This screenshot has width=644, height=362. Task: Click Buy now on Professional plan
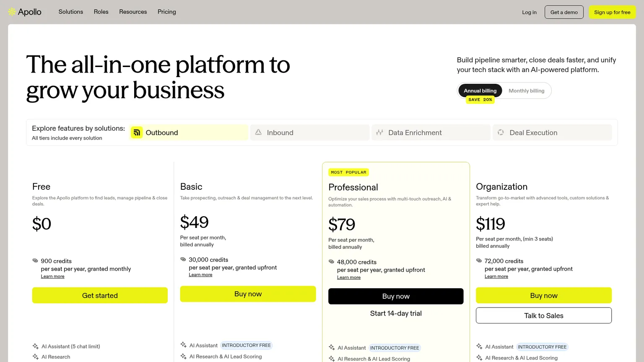396,296
